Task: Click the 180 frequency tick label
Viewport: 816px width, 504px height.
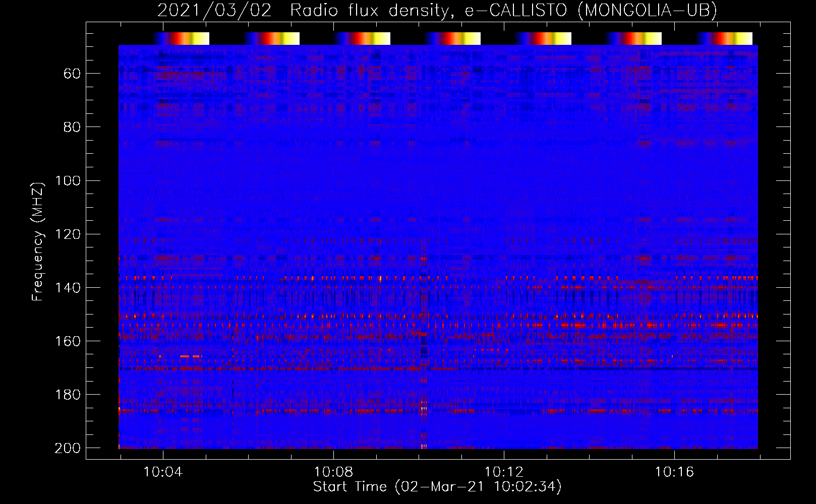Action: (x=68, y=395)
